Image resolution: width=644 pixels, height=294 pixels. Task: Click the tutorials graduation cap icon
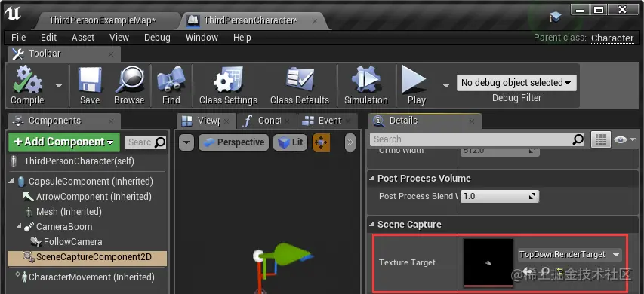tap(556, 17)
